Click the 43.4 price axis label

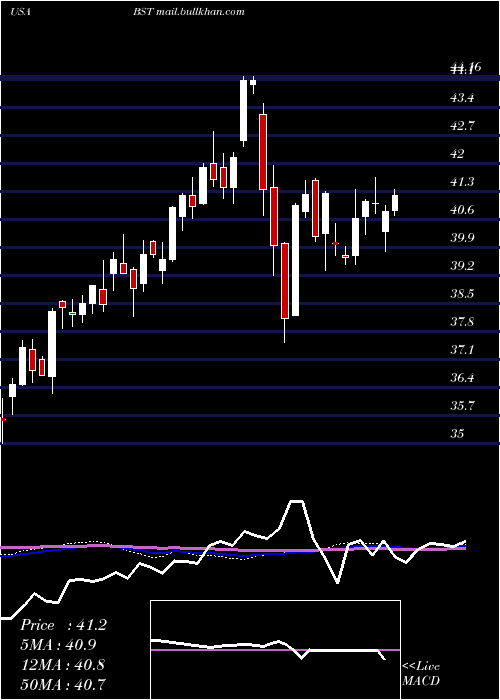tap(462, 98)
